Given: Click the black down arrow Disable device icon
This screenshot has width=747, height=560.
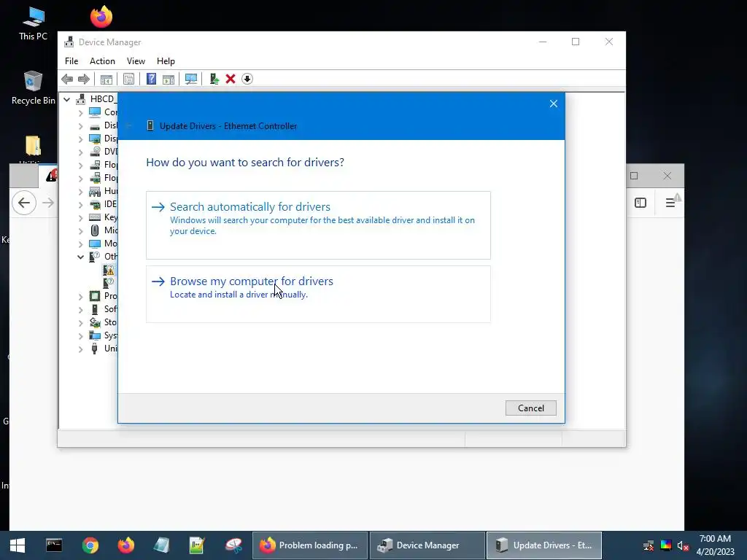Looking at the screenshot, I should click(247, 79).
